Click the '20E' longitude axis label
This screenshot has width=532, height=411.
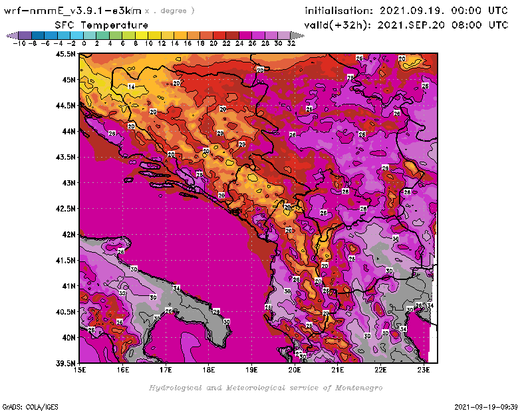coord(295,370)
